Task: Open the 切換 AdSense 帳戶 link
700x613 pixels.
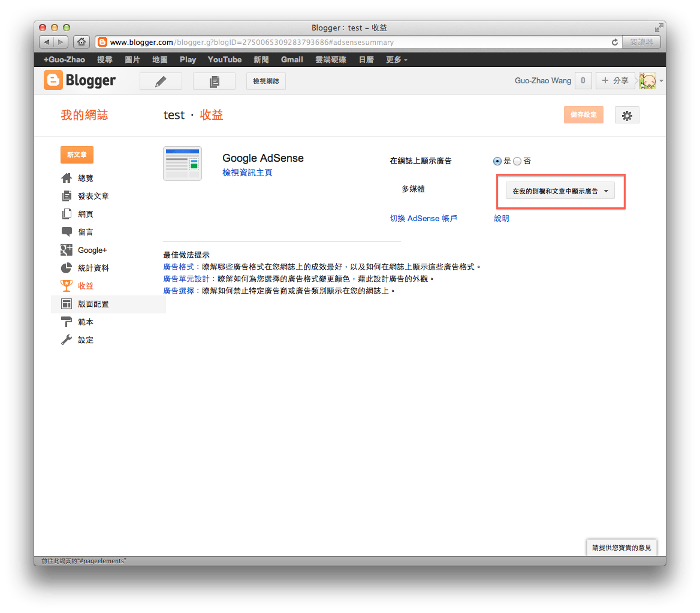Action: point(424,218)
